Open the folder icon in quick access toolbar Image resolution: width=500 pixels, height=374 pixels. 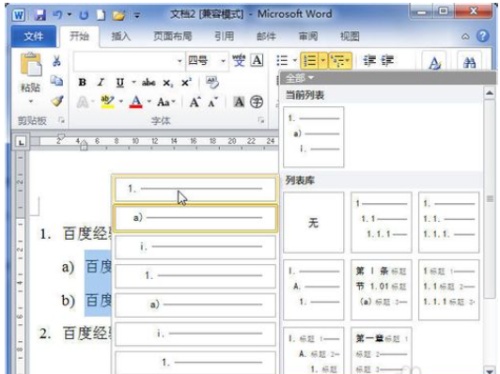(x=118, y=15)
